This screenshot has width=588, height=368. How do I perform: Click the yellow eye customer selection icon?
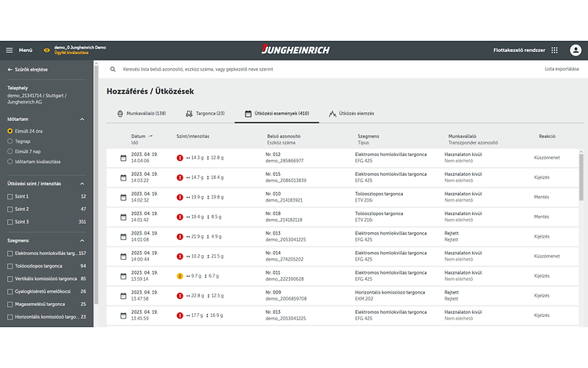(46, 50)
